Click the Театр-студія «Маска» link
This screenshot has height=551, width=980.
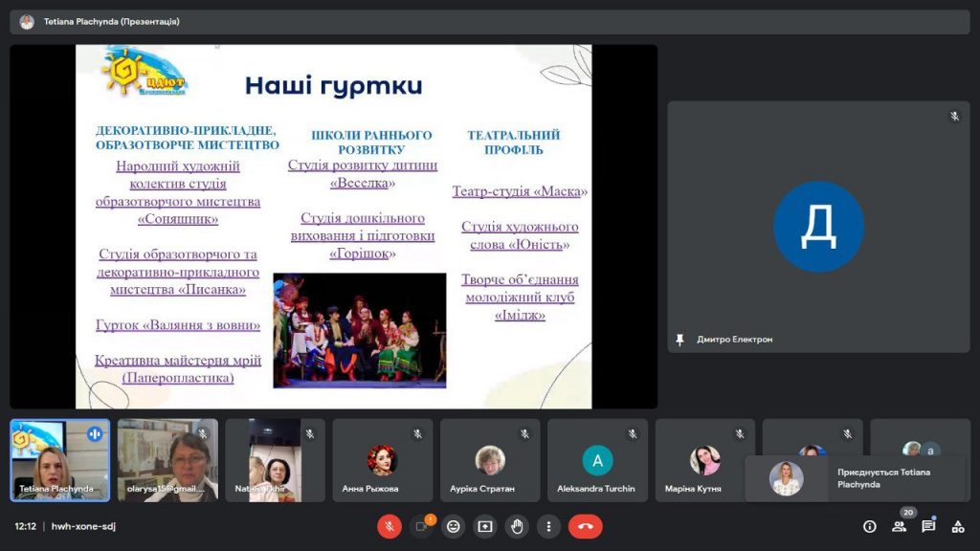tap(520, 191)
